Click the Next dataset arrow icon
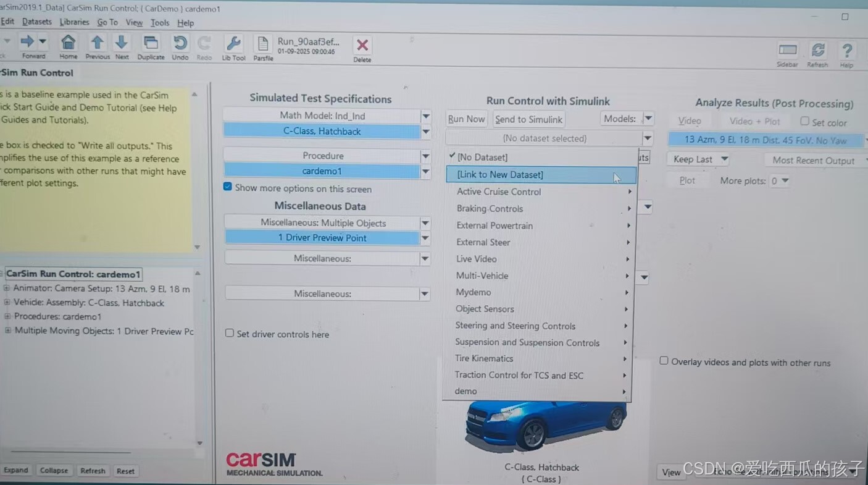The width and height of the screenshot is (868, 485). (122, 42)
